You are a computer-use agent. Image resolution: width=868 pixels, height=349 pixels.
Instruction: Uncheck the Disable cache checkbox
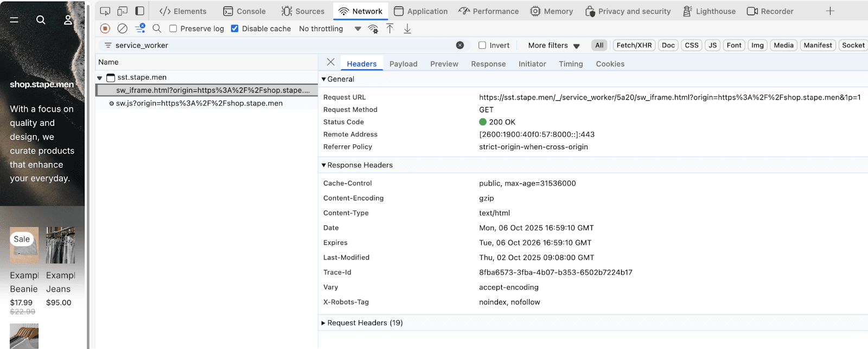[235, 28]
